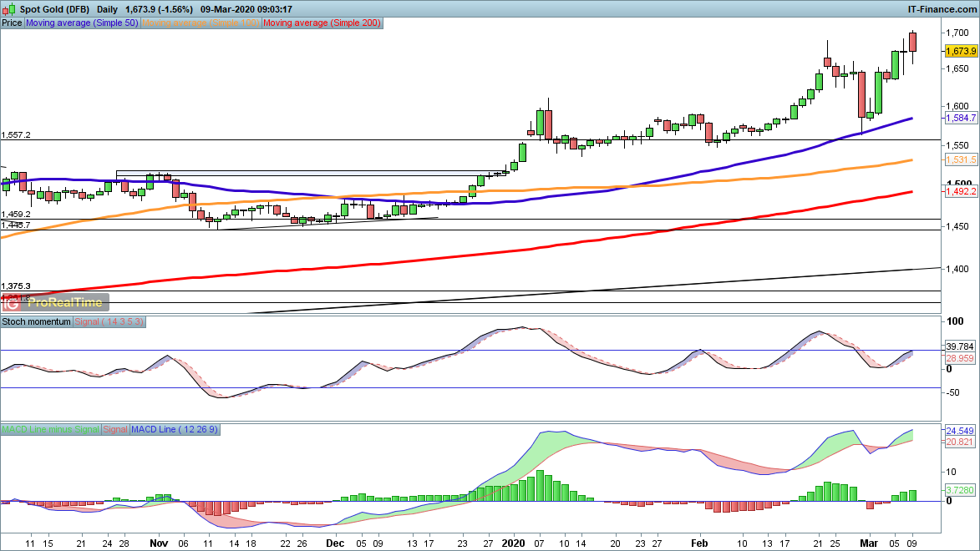Click the 1,400 price axis label
980x551 pixels.
957,270
